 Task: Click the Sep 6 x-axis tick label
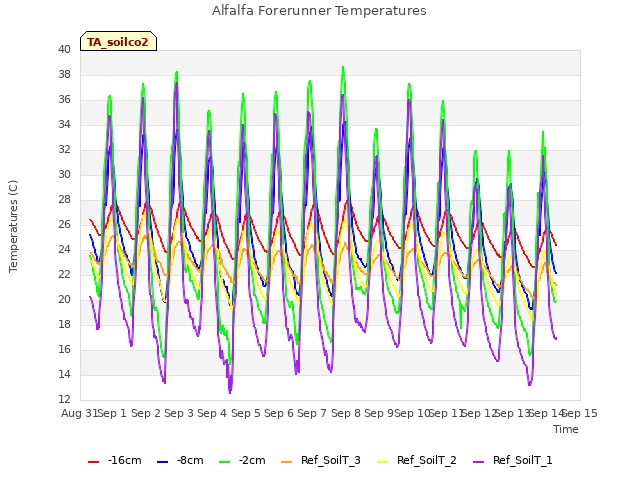tap(279, 413)
